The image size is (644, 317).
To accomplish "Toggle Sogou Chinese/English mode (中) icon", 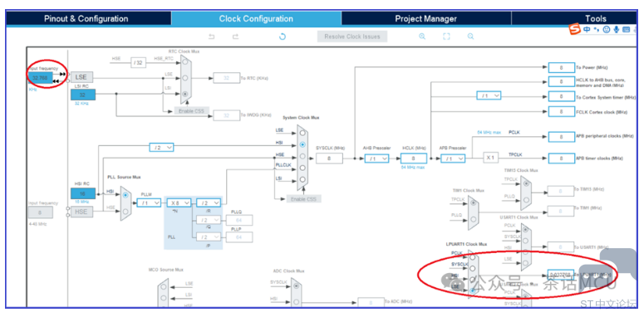I will pos(587,30).
